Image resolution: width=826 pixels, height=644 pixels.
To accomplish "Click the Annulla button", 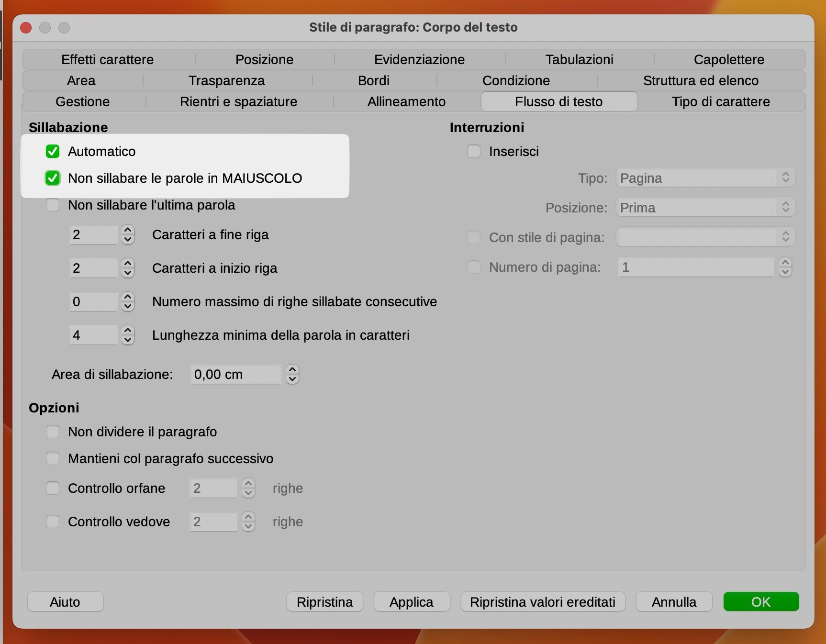I will tap(674, 602).
